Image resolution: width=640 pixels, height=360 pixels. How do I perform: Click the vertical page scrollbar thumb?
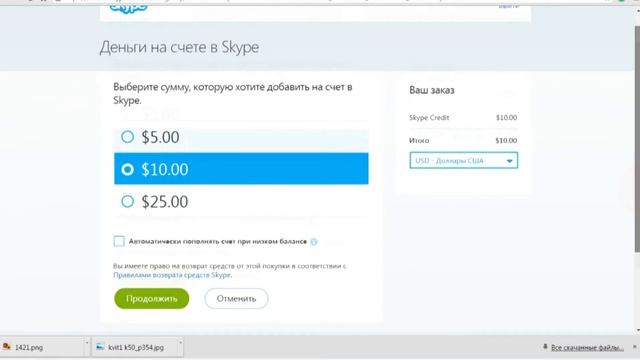click(637, 139)
